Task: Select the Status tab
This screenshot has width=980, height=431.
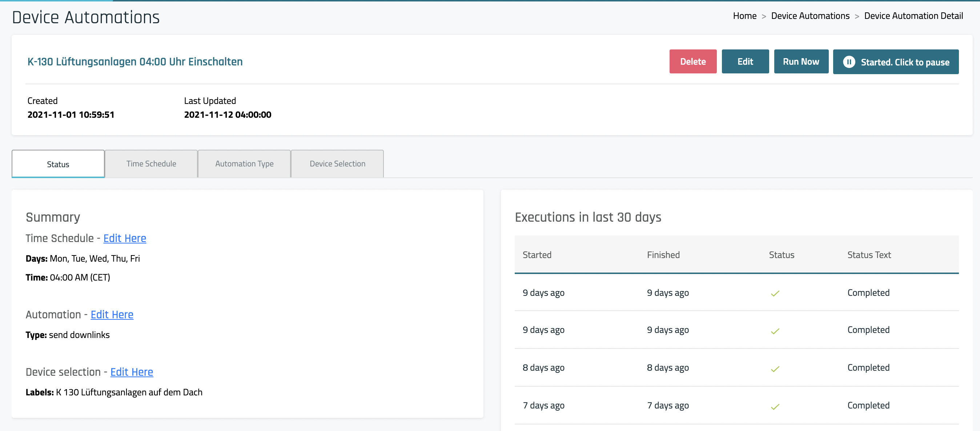Action: click(x=58, y=164)
